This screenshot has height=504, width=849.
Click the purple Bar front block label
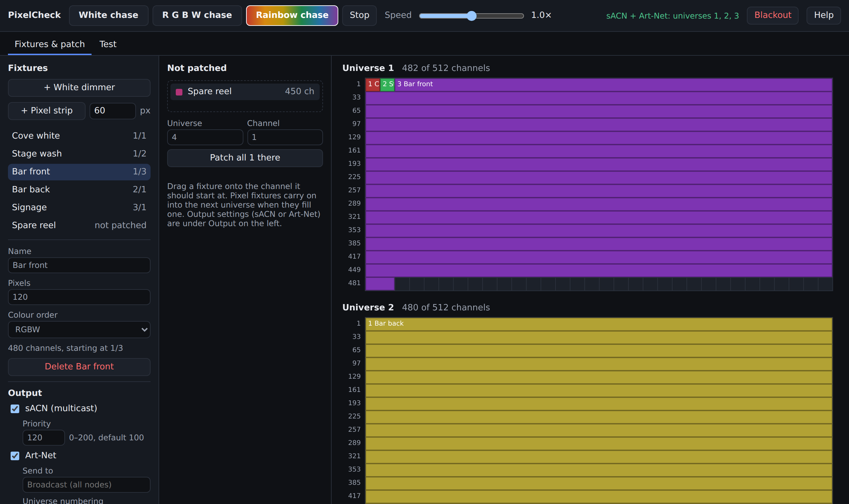point(415,84)
